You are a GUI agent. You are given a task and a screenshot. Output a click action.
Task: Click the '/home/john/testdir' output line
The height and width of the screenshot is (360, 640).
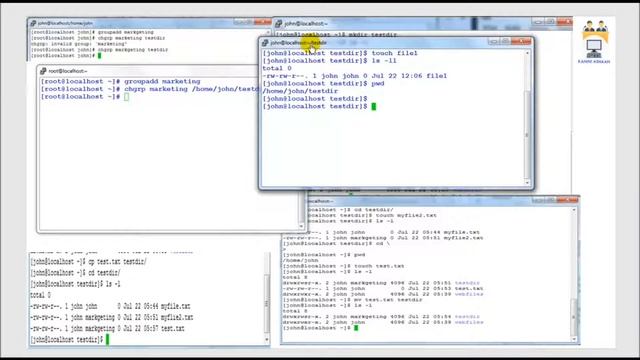[300, 91]
